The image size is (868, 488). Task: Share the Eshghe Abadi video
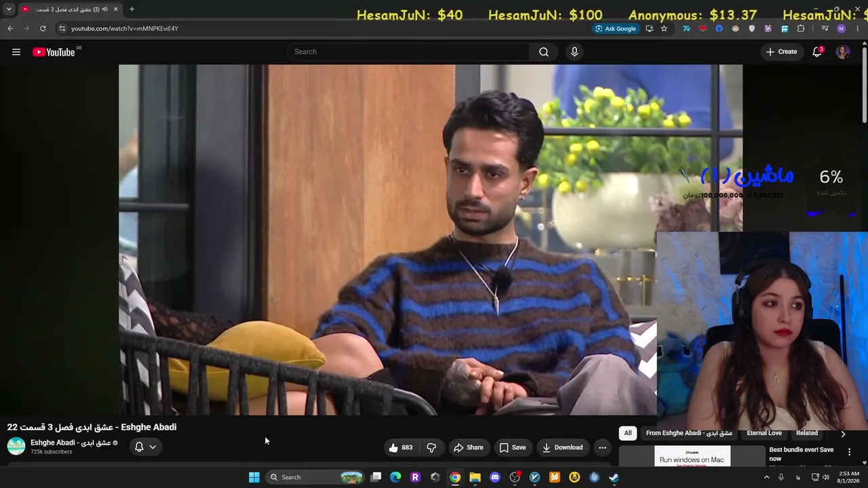coord(469,447)
